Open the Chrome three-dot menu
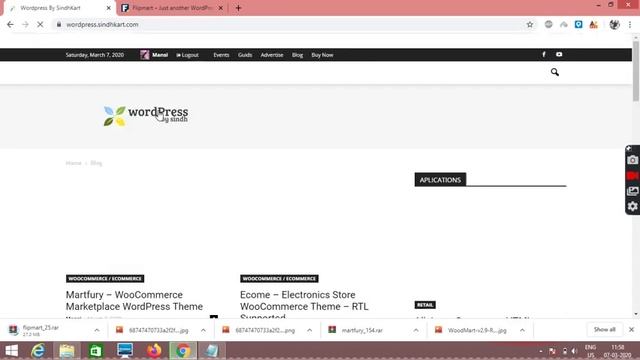 (630, 24)
